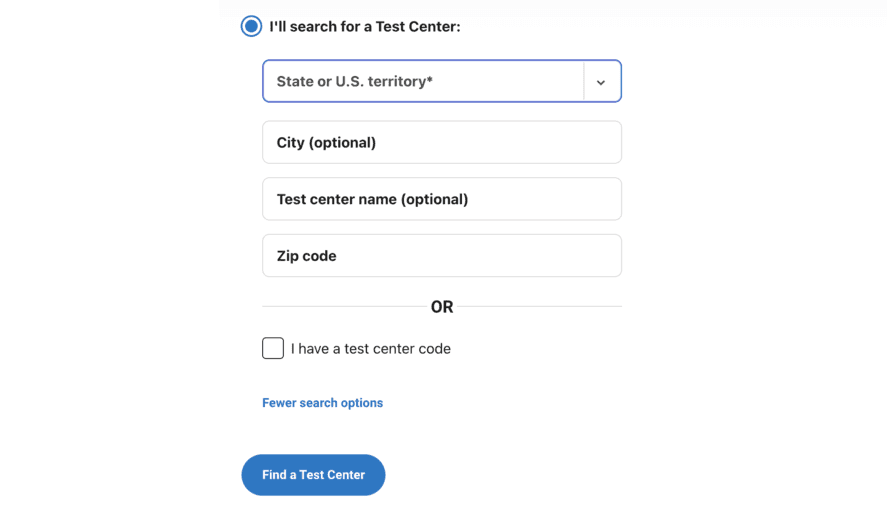Screen dimensions: 887x511
Task: Collapse search options via the Fewer link
Action: coord(322,402)
